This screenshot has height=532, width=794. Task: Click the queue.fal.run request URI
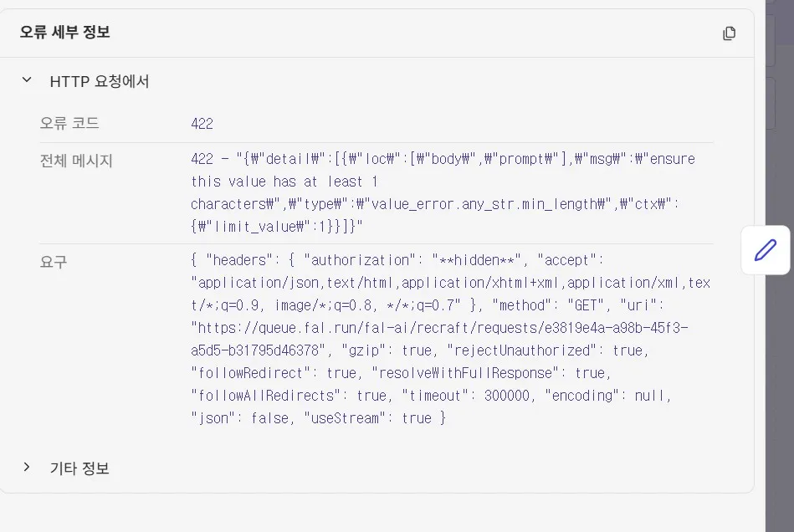pos(439,327)
